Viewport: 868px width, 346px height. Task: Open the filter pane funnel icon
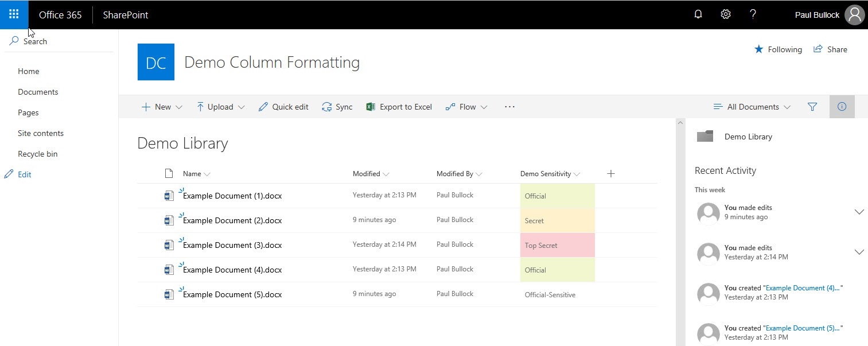tap(812, 107)
